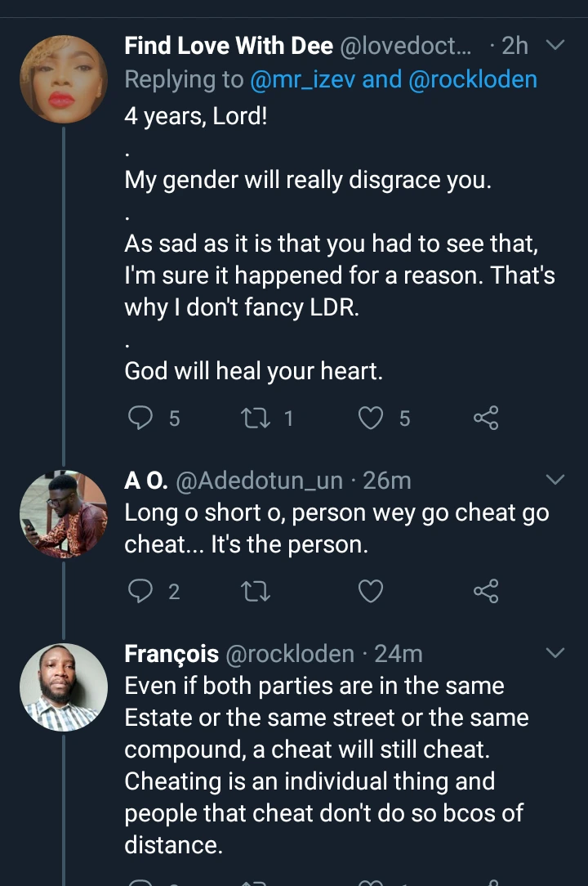Share Find Love With Dee's tweet

click(x=485, y=418)
